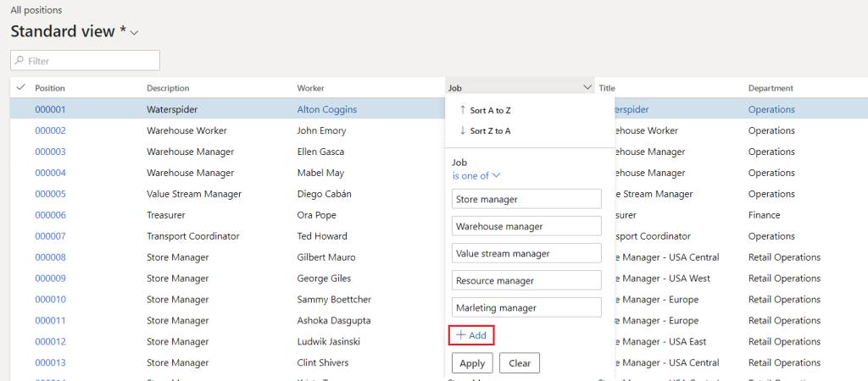Click the Store manager filter value field

[526, 199]
